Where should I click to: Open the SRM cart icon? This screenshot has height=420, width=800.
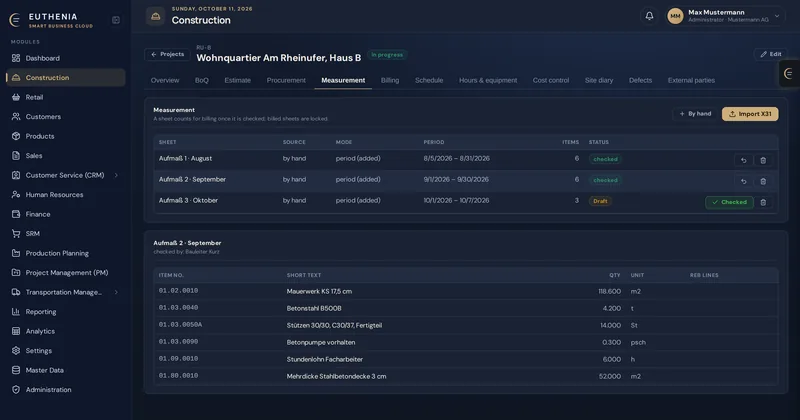tap(16, 234)
